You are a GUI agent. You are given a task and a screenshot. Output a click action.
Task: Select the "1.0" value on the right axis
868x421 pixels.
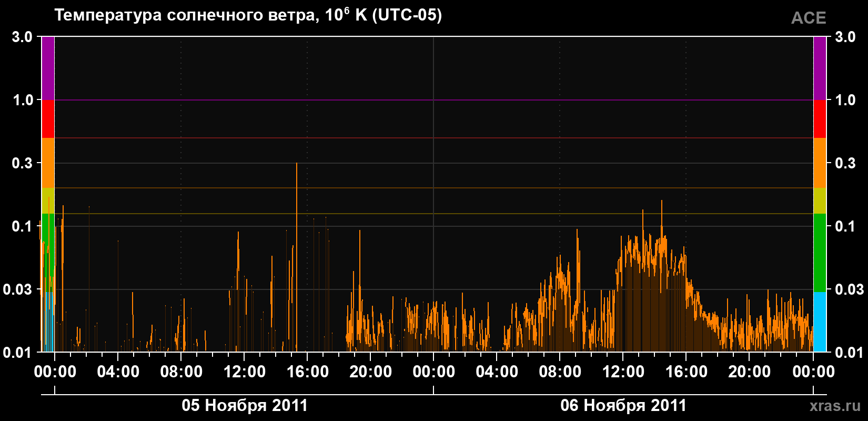(x=845, y=100)
